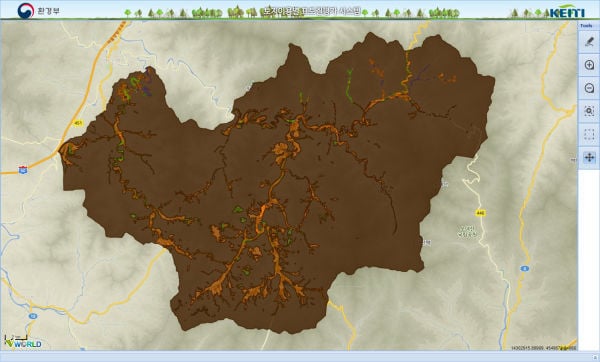Click the blue route 12 marker
600x362 pixels.
pos(33,316)
